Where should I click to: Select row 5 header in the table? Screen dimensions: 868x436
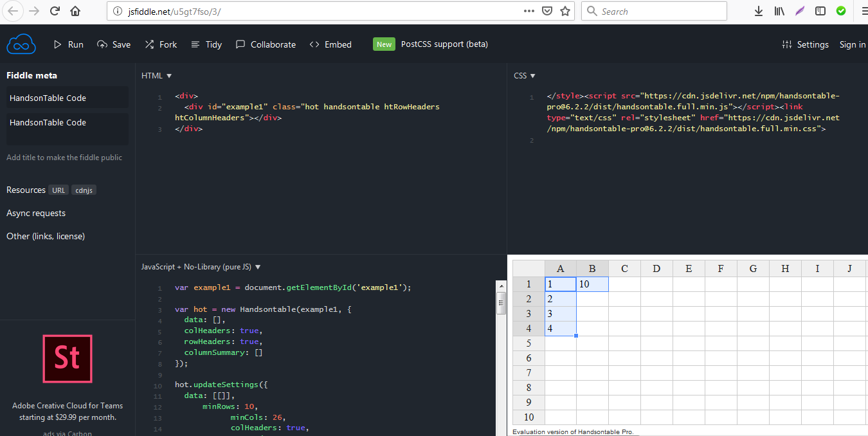529,343
